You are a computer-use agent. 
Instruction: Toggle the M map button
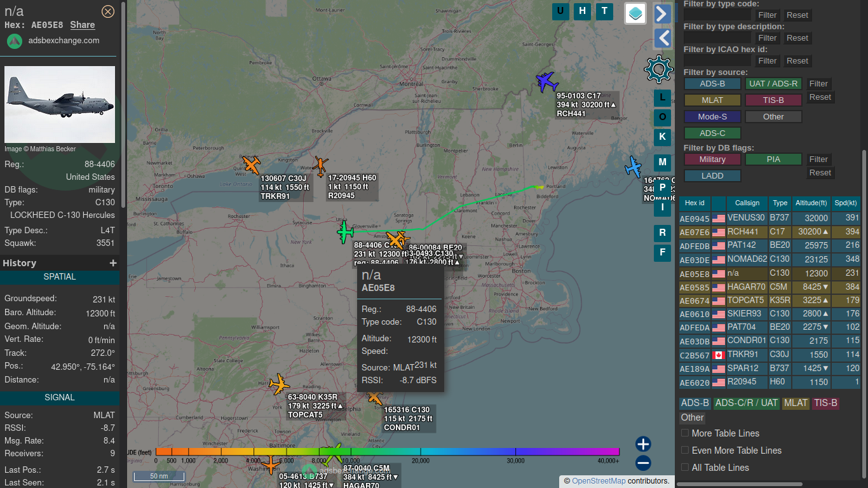pos(662,163)
